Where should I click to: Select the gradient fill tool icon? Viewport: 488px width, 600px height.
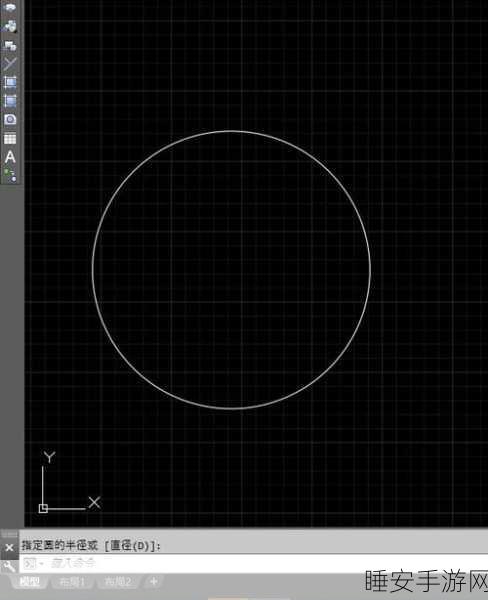click(x=10, y=101)
